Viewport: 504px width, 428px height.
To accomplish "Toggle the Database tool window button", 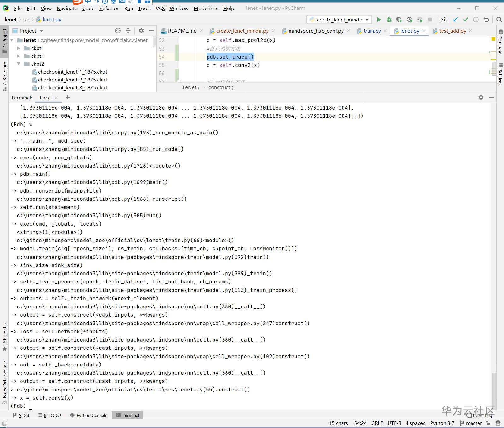I will pyautogui.click(x=500, y=42).
